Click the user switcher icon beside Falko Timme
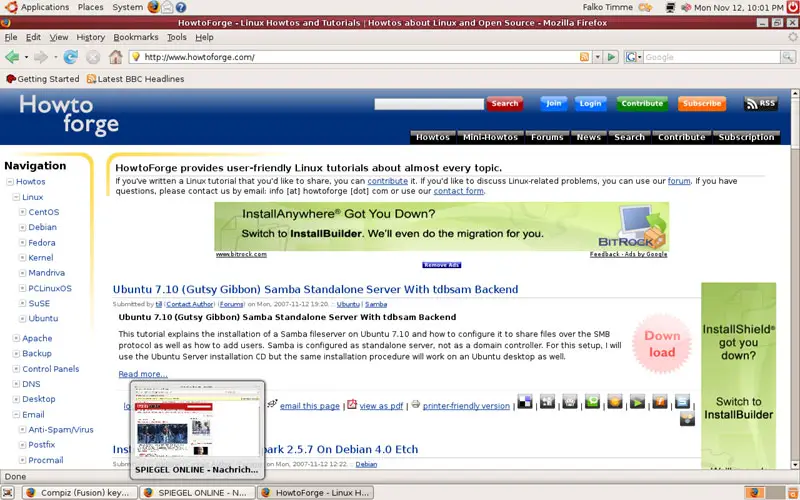 pyautogui.click(x=645, y=7)
